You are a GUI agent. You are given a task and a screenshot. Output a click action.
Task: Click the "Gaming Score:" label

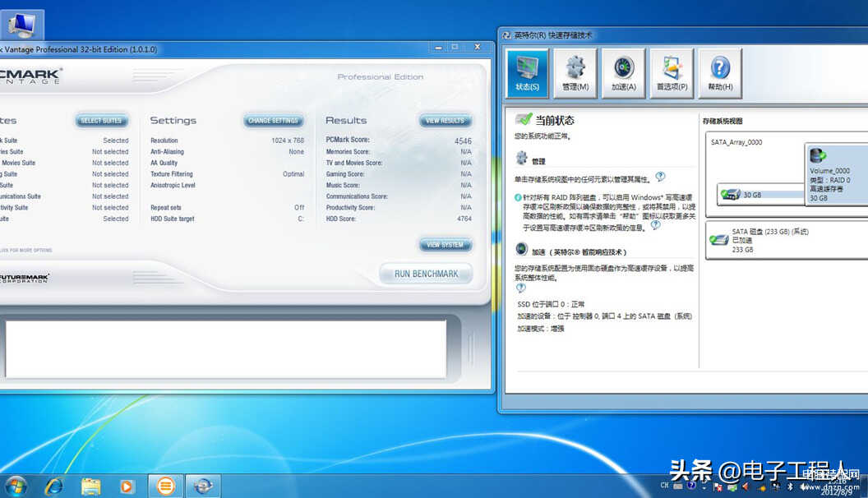point(345,173)
